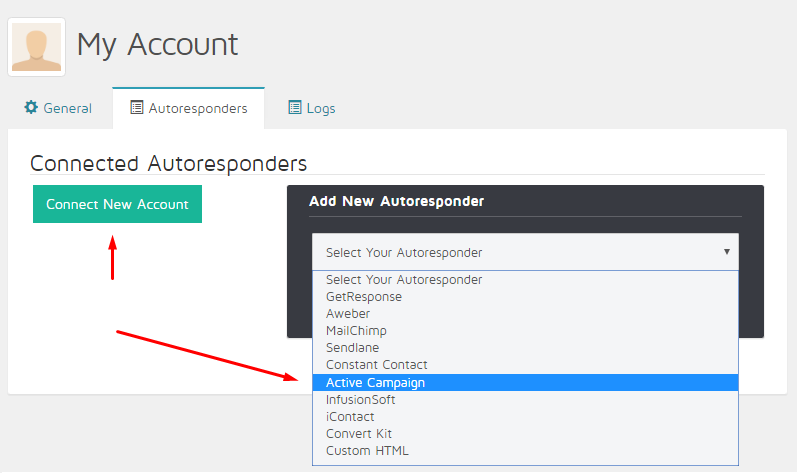Screen dimensions: 797x473
Task: Select Constant Contact option
Action: (525, 365)
